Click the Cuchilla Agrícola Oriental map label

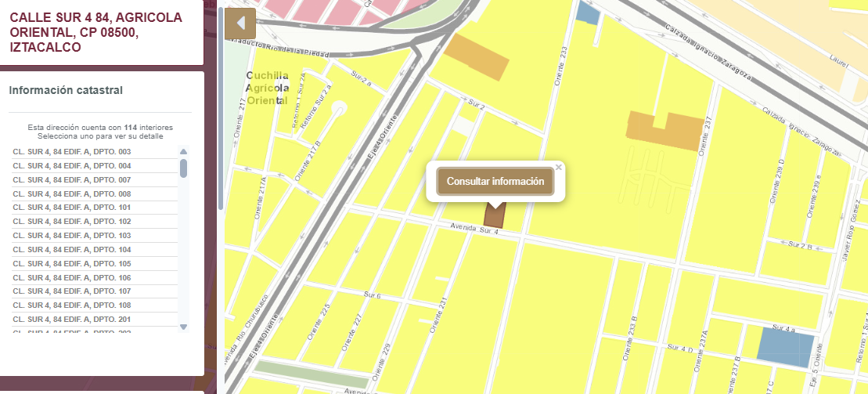[x=268, y=88]
